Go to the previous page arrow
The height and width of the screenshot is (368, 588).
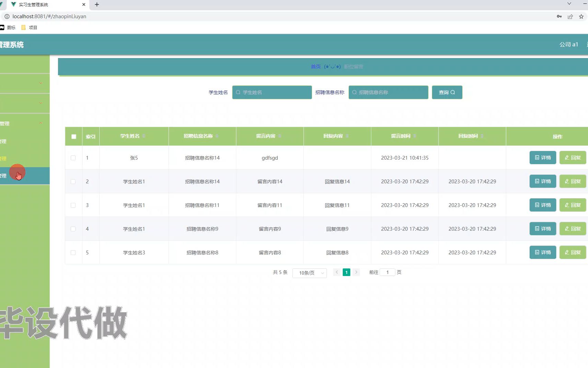pos(337,272)
